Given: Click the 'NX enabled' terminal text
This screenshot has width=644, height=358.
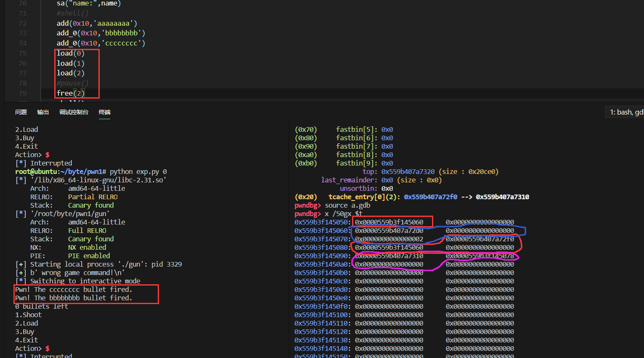Looking at the screenshot, I should point(87,247).
